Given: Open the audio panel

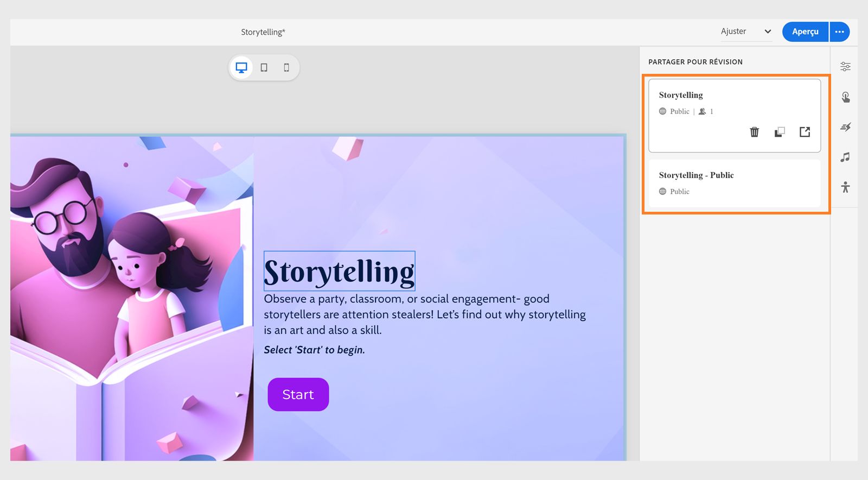Looking at the screenshot, I should click(x=845, y=157).
